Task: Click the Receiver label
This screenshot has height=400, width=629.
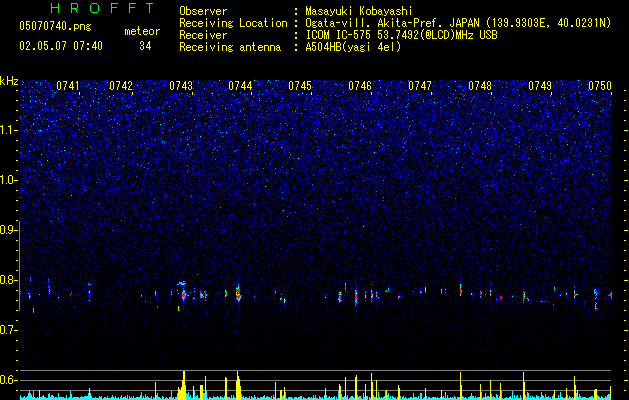Action: (203, 35)
